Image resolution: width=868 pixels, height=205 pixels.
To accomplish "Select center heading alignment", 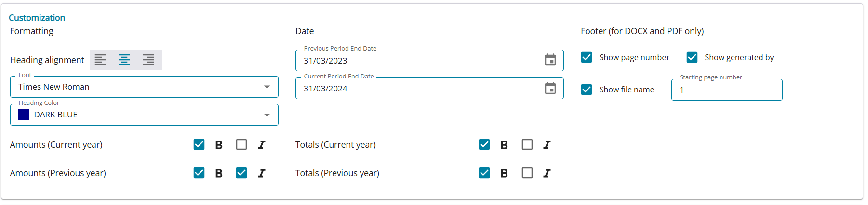I will tap(124, 60).
